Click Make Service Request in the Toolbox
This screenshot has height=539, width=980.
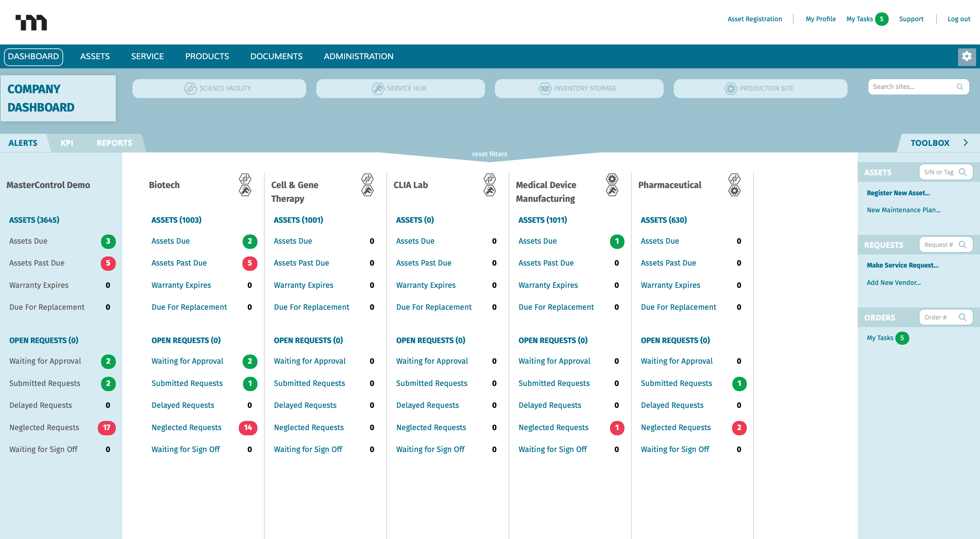pyautogui.click(x=902, y=265)
